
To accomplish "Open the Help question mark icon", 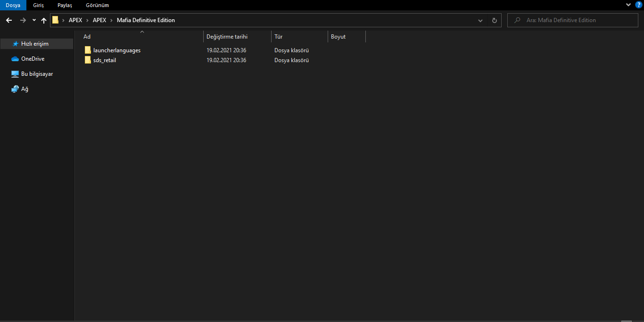I will pyautogui.click(x=638, y=5).
